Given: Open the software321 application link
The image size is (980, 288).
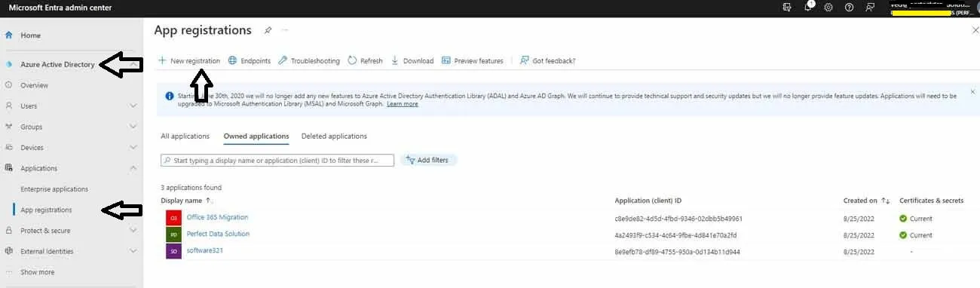Looking at the screenshot, I should pos(205,250).
